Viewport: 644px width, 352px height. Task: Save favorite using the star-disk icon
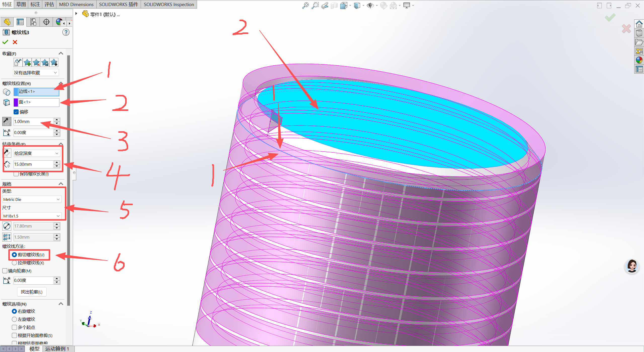(x=45, y=62)
